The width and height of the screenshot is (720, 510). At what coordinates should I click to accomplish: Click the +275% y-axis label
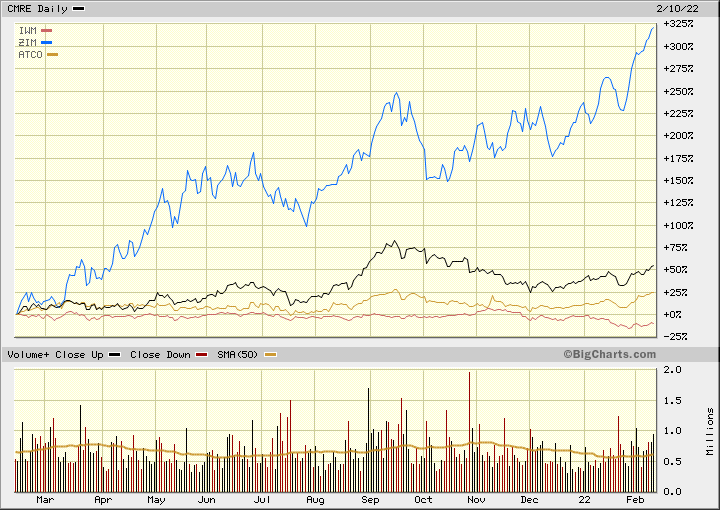[x=678, y=68]
